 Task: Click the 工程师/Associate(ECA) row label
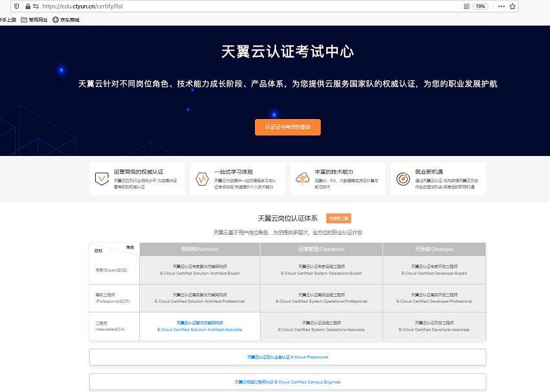pos(110,326)
